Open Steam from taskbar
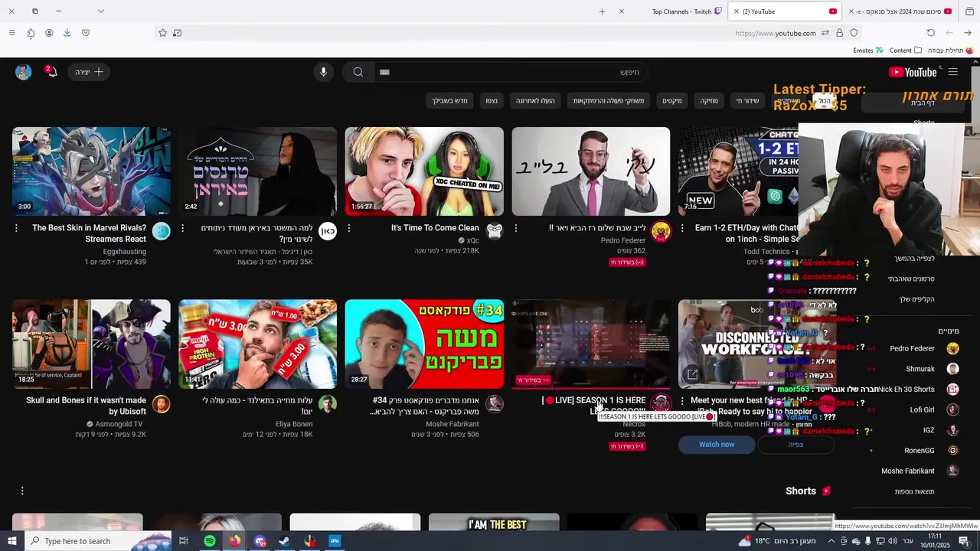The height and width of the screenshot is (551, 980). [x=284, y=541]
